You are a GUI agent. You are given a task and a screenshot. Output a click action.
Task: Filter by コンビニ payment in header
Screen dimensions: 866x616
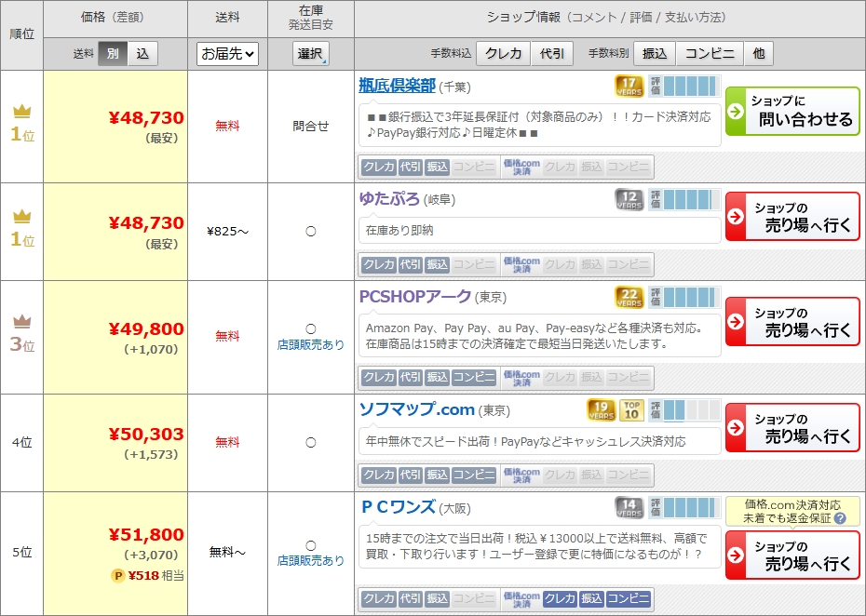(710, 54)
